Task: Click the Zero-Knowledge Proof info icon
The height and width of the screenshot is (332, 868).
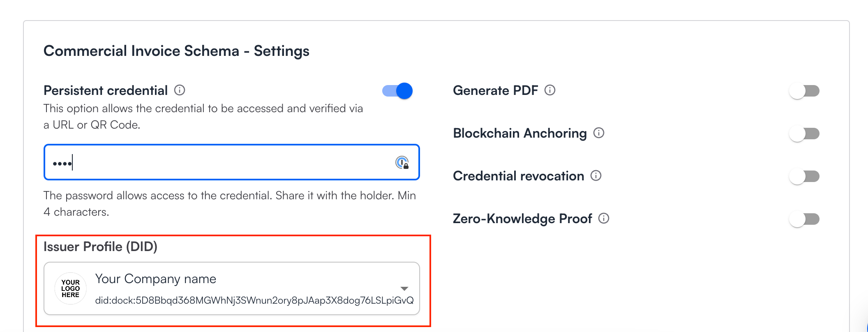Action: pos(604,218)
